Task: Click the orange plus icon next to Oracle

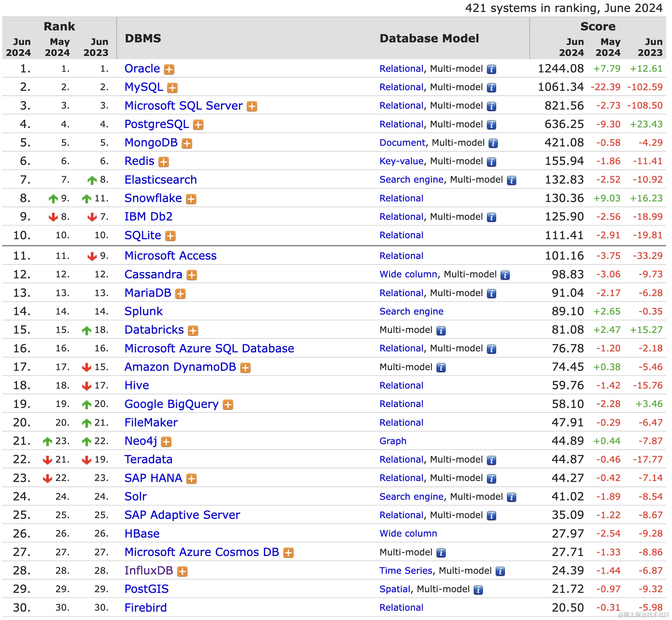Action: coord(169,69)
